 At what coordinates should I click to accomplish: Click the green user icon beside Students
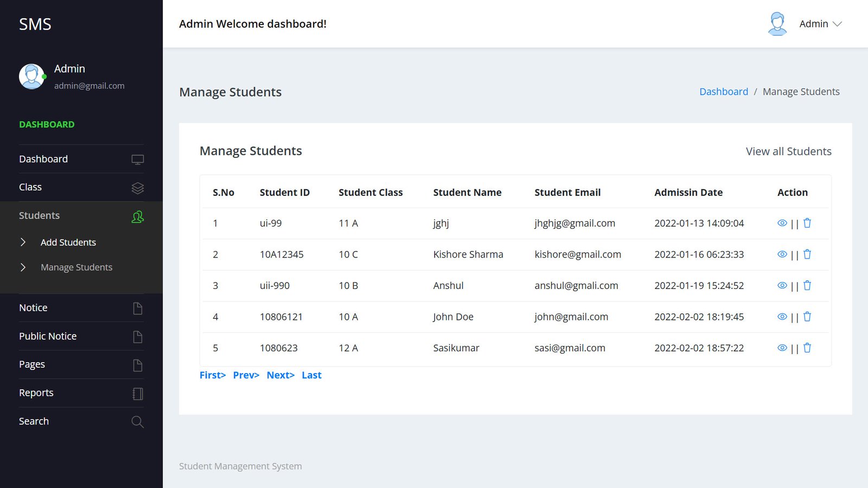click(138, 217)
